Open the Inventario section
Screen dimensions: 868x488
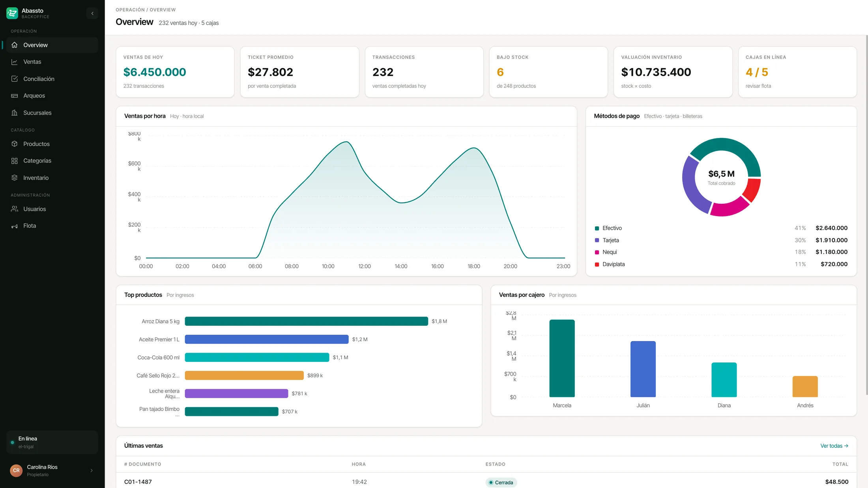(52, 178)
